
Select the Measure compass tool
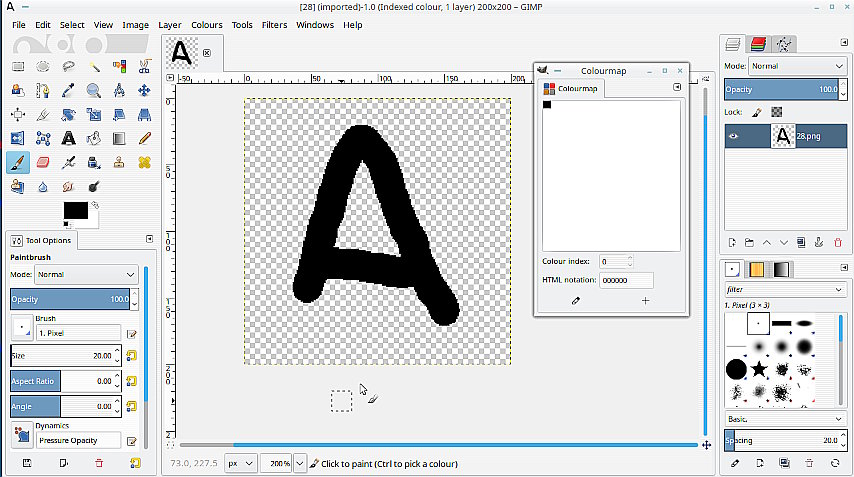(119, 90)
